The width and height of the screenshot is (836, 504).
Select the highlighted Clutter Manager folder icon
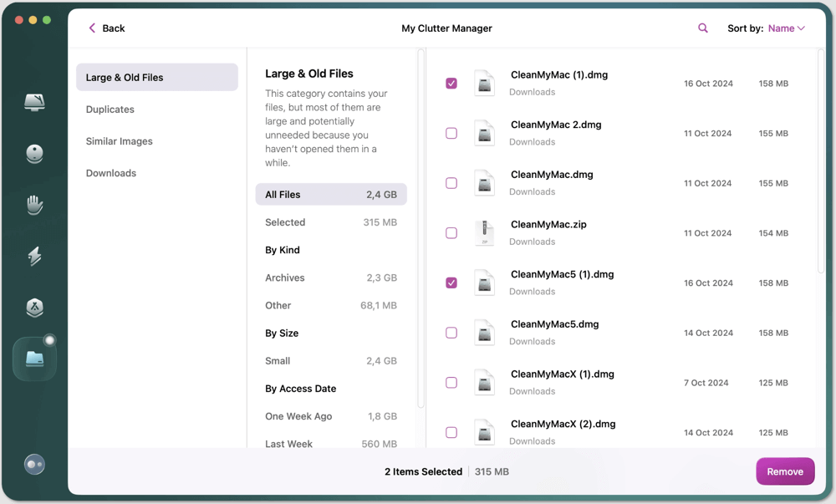click(33, 358)
